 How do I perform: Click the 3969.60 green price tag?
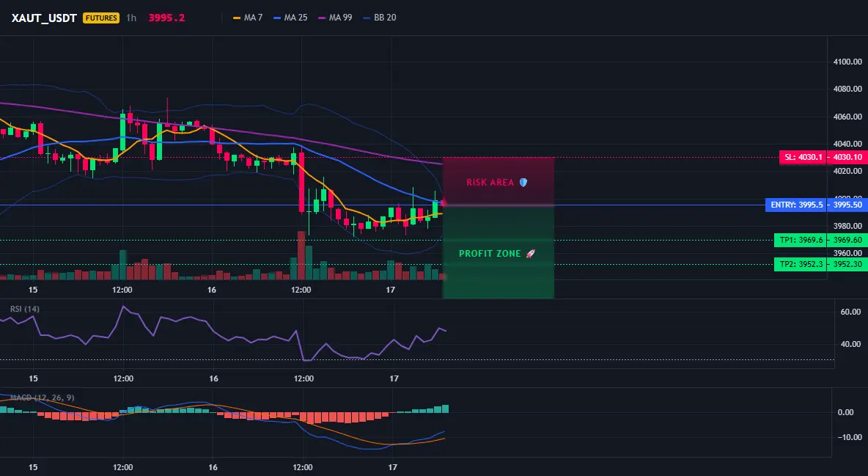point(847,240)
